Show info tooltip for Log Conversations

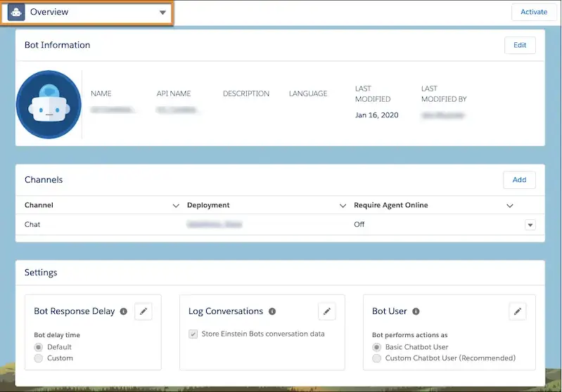click(272, 311)
